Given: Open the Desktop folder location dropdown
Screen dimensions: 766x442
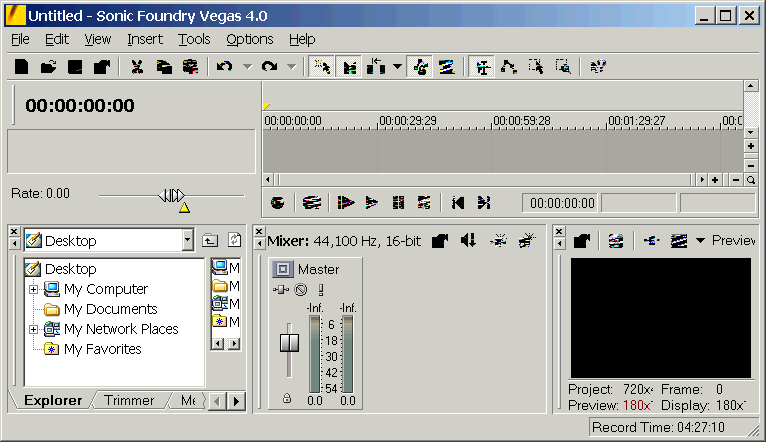Looking at the screenshot, I should [188, 240].
